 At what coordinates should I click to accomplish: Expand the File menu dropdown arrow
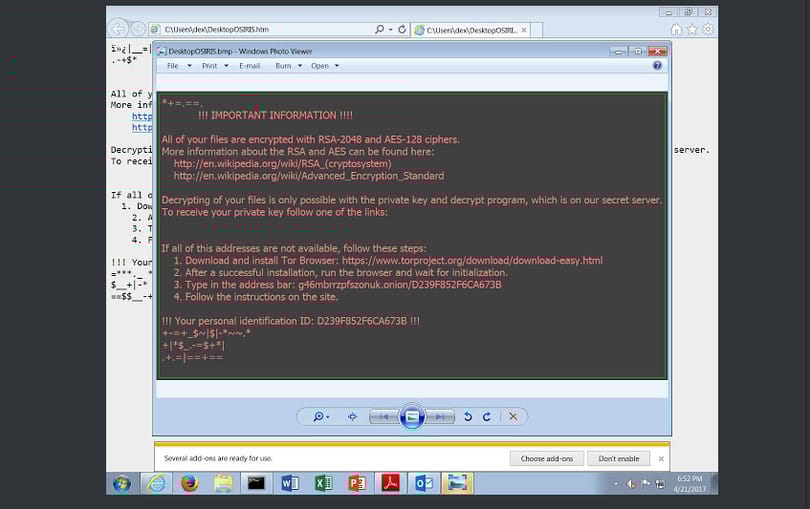click(x=190, y=66)
